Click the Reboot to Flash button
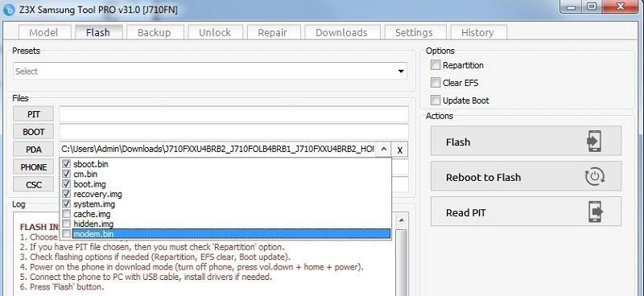The image size is (644, 296). tap(526, 176)
